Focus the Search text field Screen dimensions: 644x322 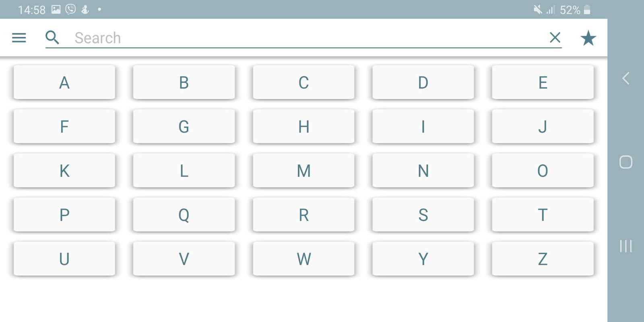(310, 38)
